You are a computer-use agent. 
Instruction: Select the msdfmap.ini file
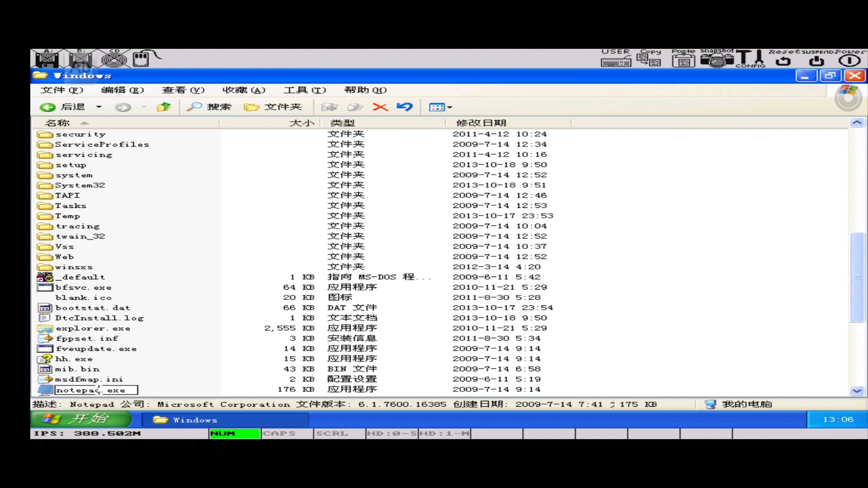(80, 380)
